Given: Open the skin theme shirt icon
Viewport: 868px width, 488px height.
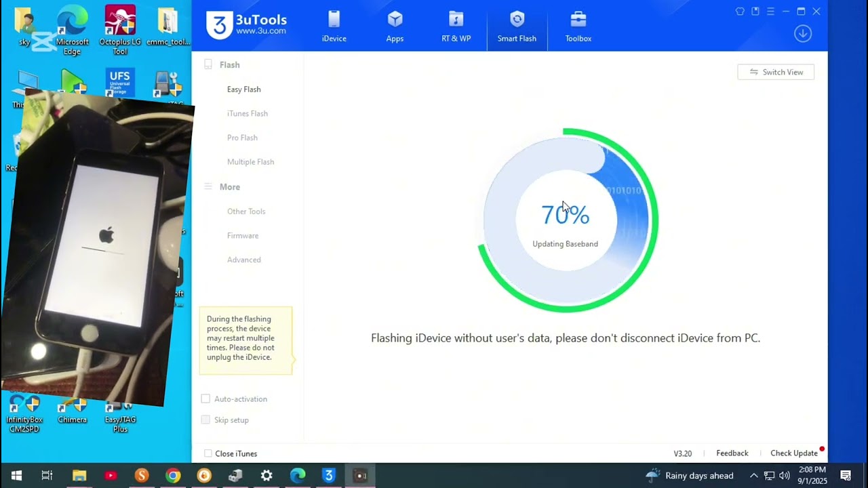Looking at the screenshot, I should (x=740, y=12).
